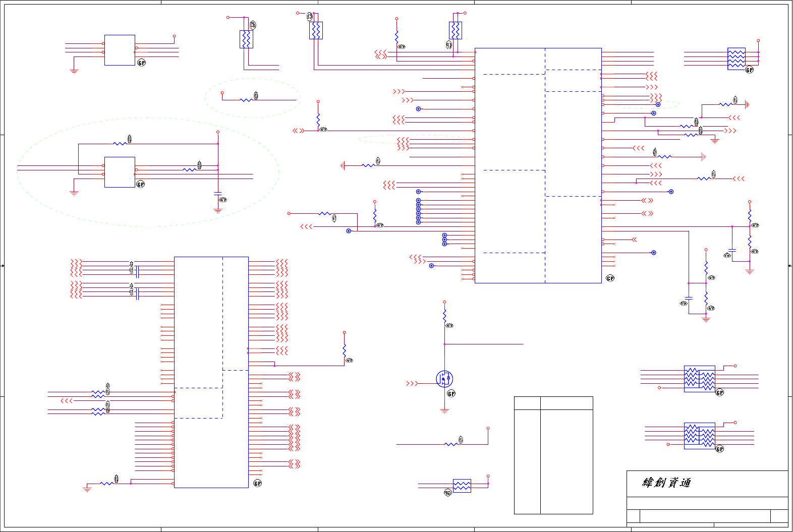793x532 pixels.
Task: Select the two-resistor array near the table
Action: click(x=462, y=486)
